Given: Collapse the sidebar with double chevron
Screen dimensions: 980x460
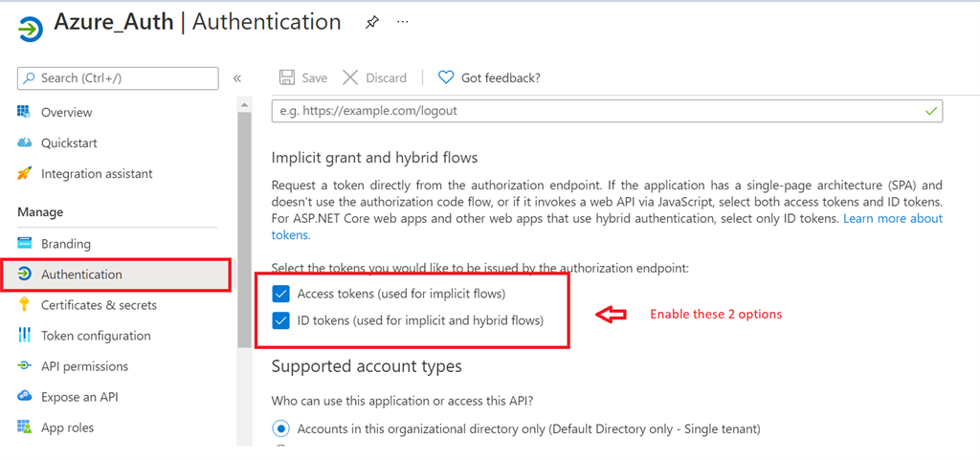Looking at the screenshot, I should pyautogui.click(x=237, y=78).
